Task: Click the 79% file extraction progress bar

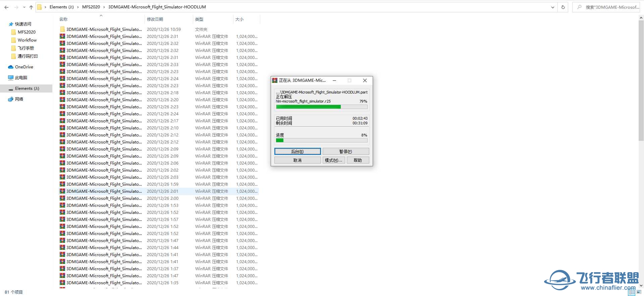Action: click(322, 107)
